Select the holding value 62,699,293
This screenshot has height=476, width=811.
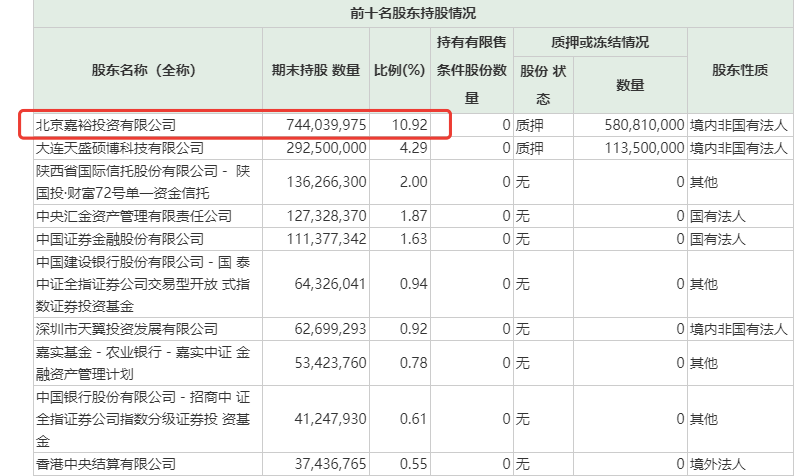330,329
